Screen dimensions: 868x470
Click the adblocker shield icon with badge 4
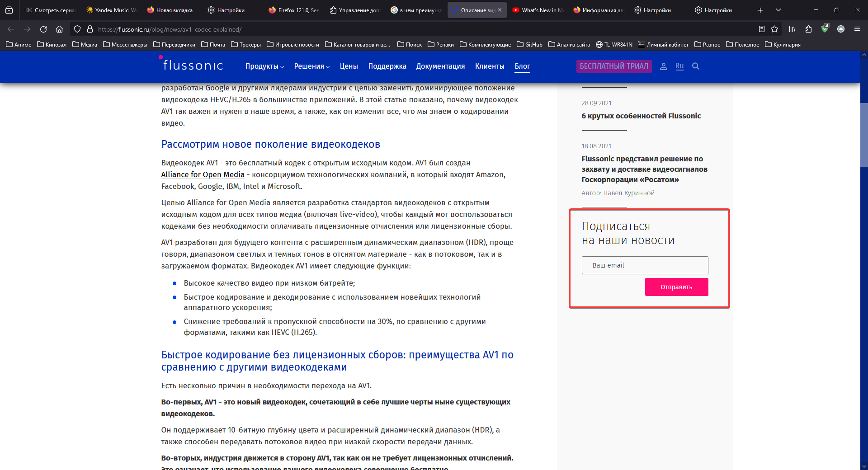tap(824, 29)
